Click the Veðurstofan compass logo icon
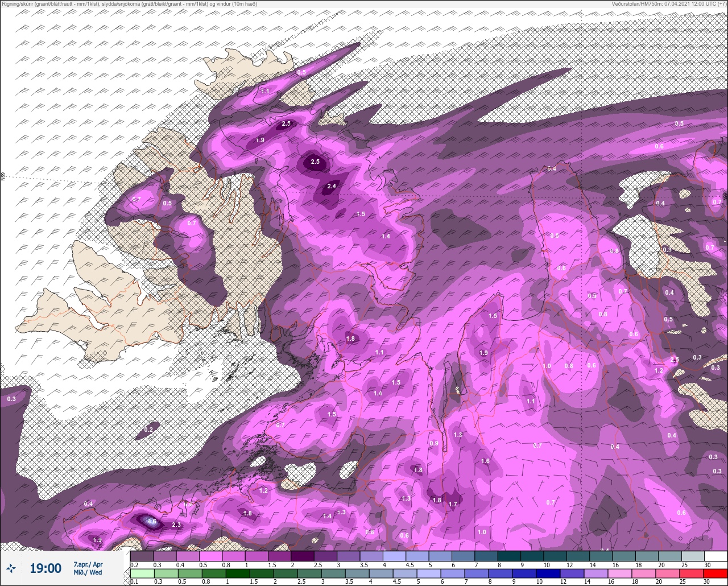Image resolution: width=728 pixels, height=586 pixels. click(11, 568)
